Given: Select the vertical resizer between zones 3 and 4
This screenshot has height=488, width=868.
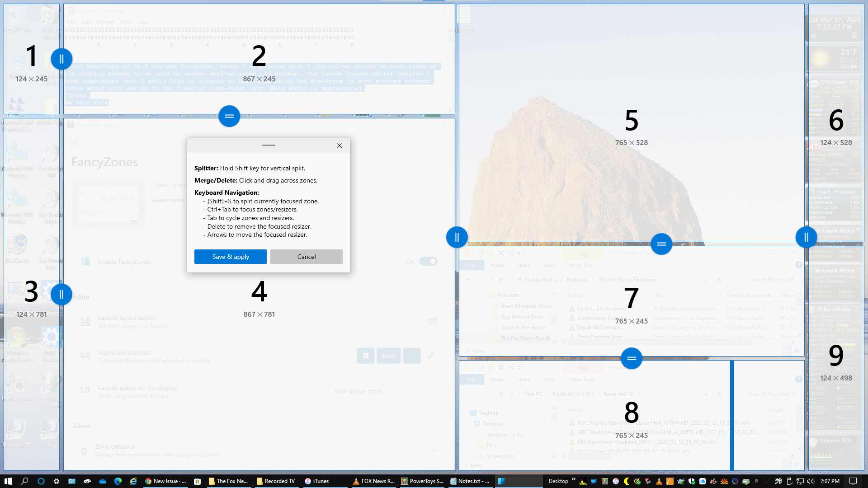Looking at the screenshot, I should [x=61, y=294].
